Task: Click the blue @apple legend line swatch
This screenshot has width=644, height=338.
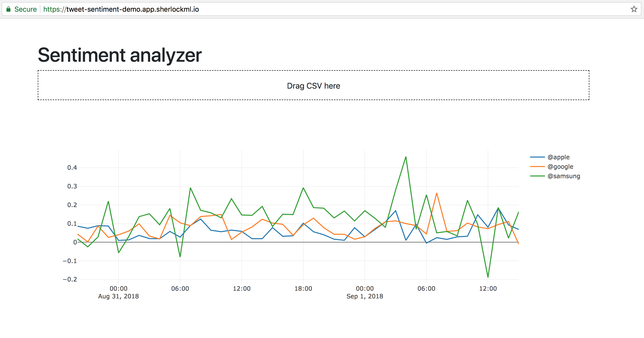Action: 537,157
